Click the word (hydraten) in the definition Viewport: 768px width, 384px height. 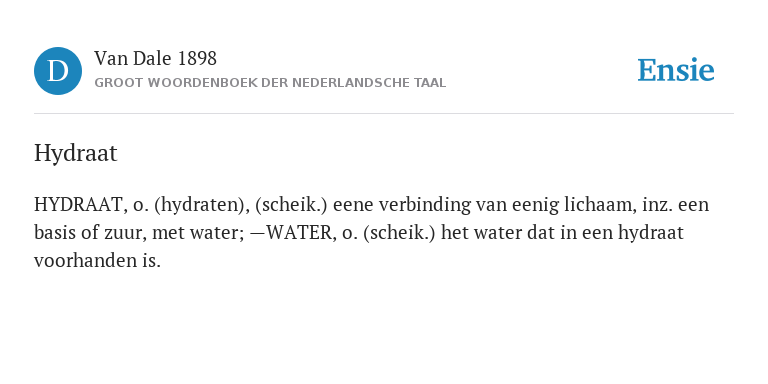[199, 204]
